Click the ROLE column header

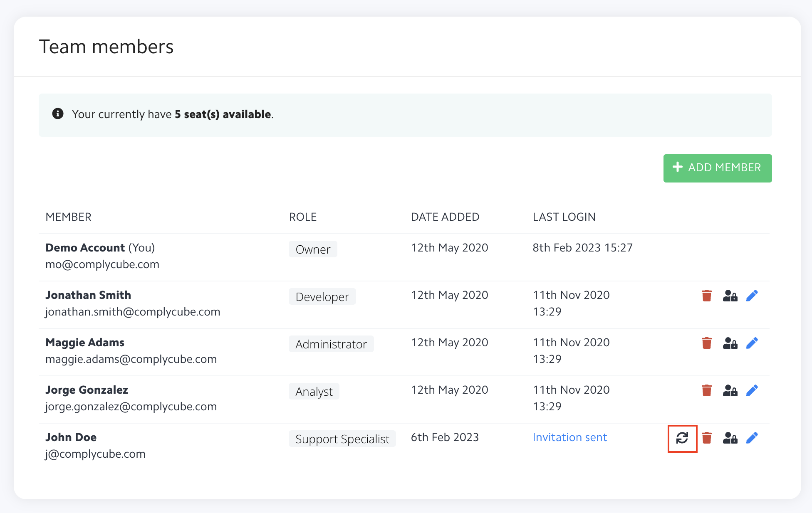click(303, 217)
